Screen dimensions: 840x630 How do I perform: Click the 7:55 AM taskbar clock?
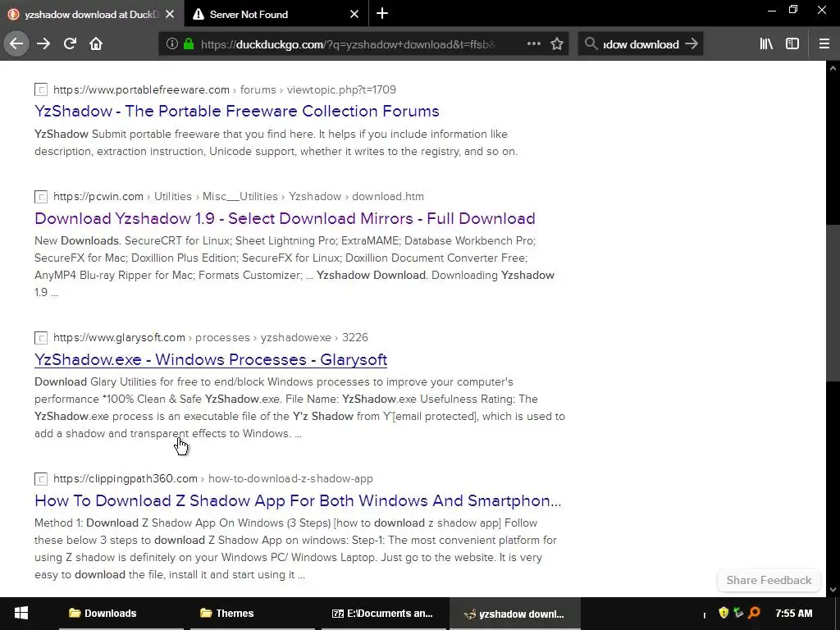tap(794, 614)
